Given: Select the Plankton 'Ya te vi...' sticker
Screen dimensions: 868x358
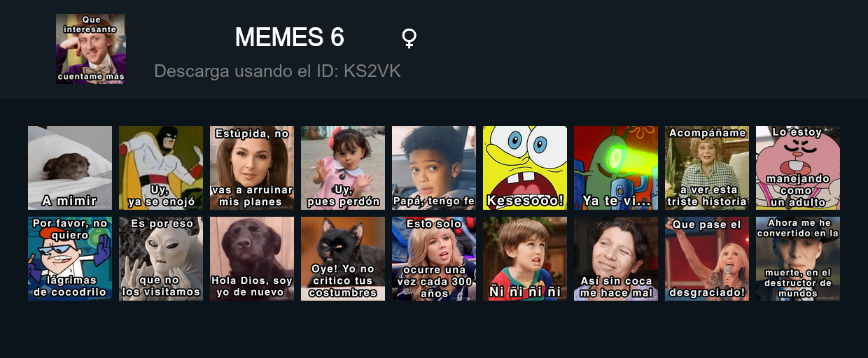Looking at the screenshot, I should pyautogui.click(x=616, y=168).
